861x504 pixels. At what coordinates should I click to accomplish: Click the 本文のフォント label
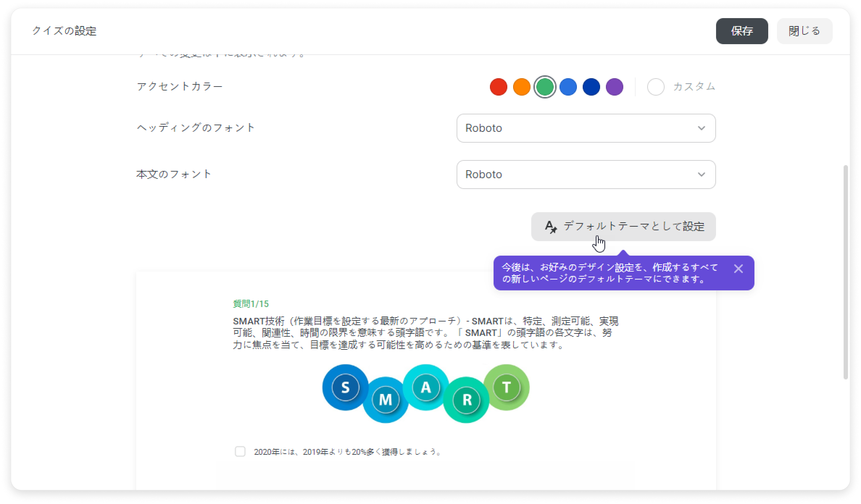pos(174,174)
